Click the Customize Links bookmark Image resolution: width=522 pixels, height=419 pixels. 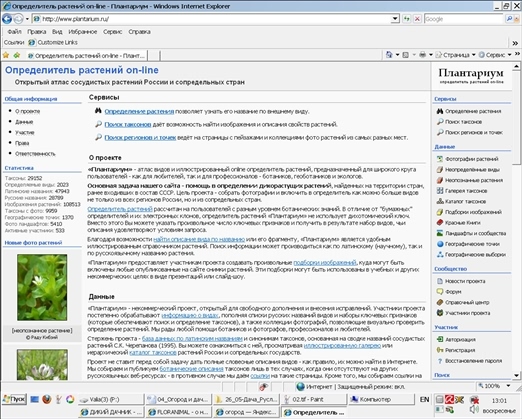click(x=53, y=42)
